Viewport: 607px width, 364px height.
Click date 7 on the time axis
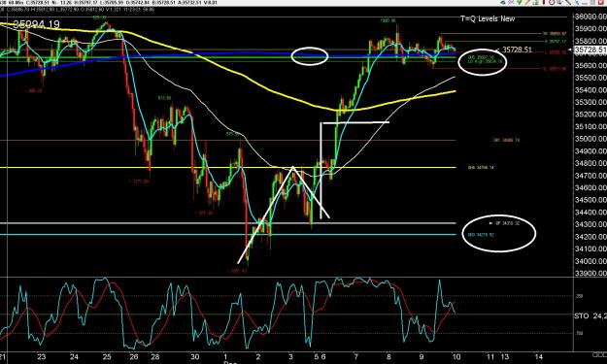tap(356, 357)
